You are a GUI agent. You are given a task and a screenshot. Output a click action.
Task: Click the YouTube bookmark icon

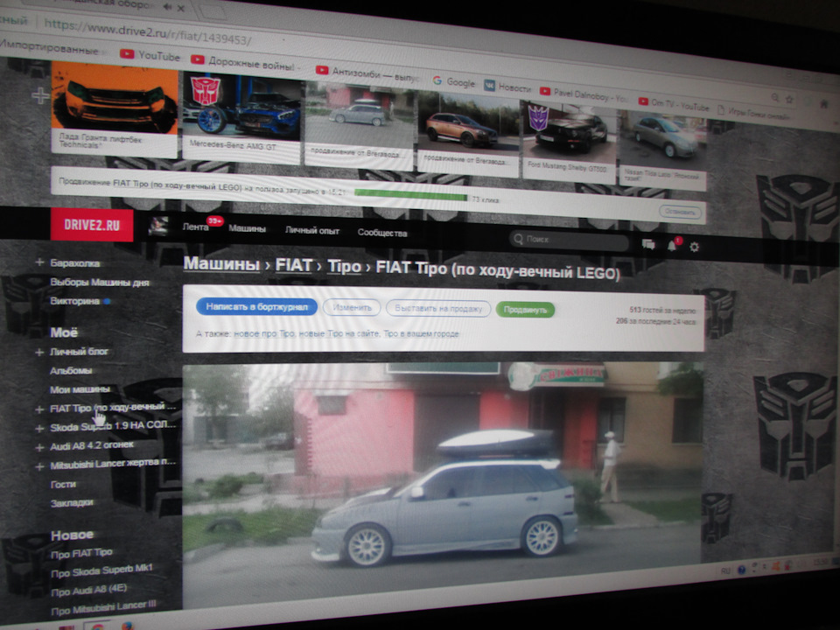tap(127, 53)
